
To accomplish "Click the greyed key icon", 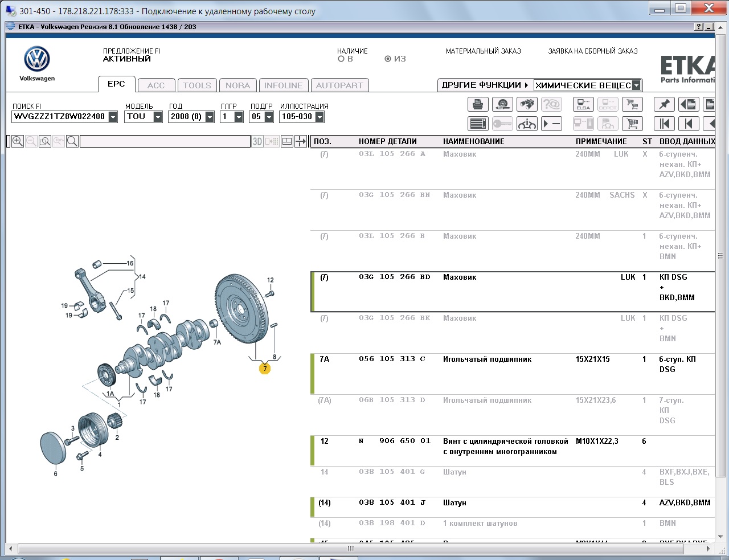I will click(502, 124).
